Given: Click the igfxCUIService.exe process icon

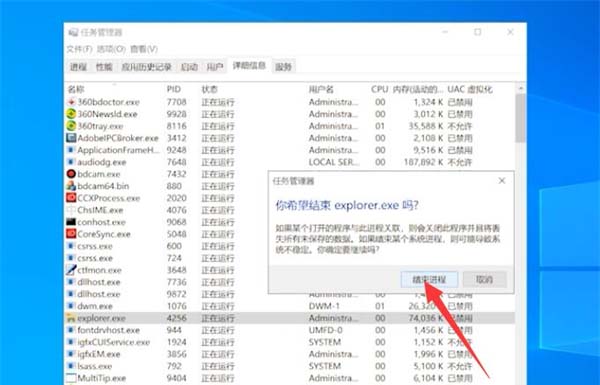Looking at the screenshot, I should [x=71, y=342].
